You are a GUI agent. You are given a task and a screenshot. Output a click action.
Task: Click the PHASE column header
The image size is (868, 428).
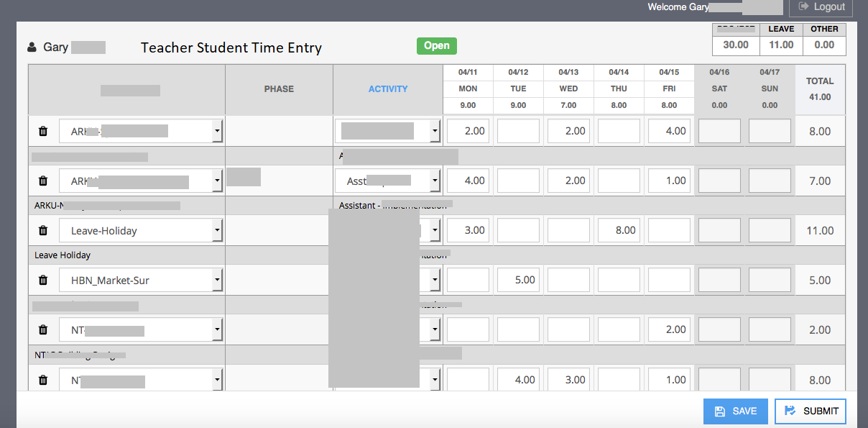pyautogui.click(x=279, y=89)
